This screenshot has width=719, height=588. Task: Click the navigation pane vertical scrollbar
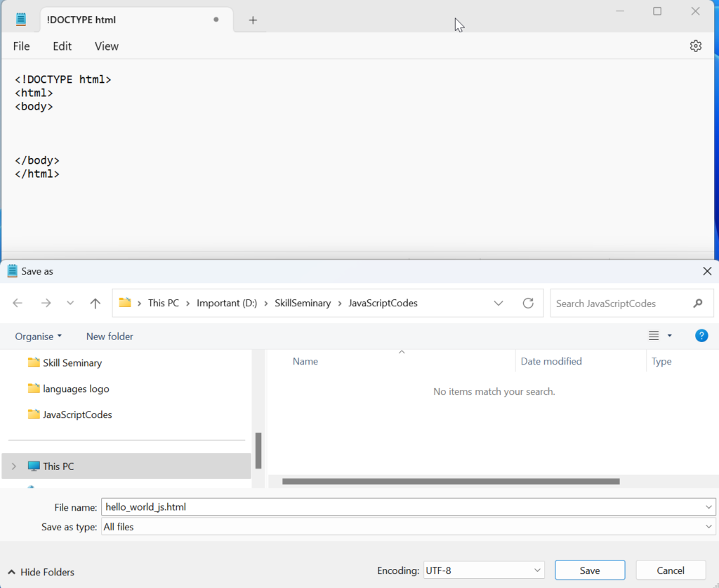tap(258, 450)
